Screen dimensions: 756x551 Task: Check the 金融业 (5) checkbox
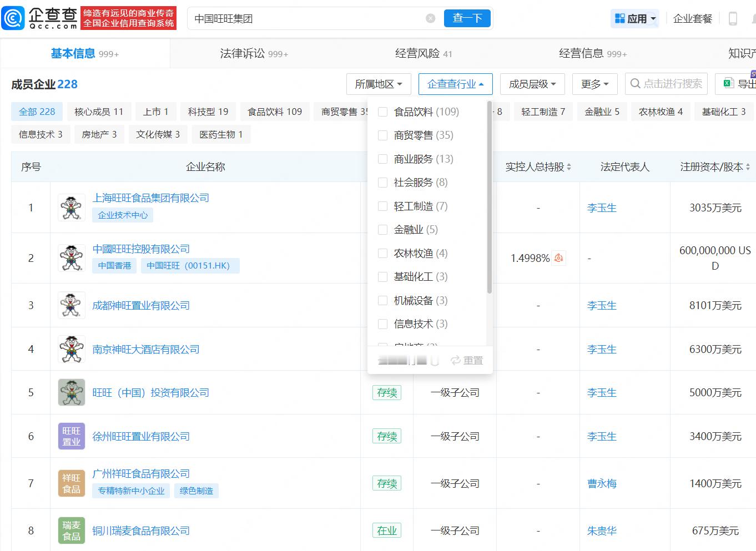(x=382, y=230)
